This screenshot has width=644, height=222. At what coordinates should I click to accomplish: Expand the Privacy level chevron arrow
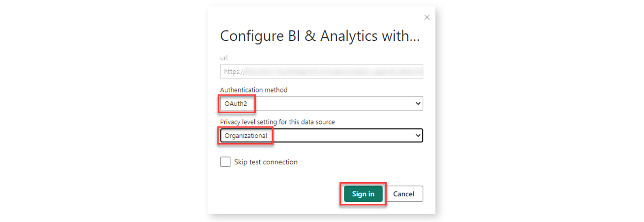click(418, 135)
